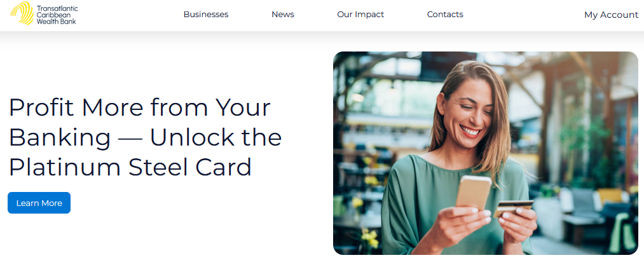Click the blue Learn More button
Screen dimensions: 644x260
(x=39, y=203)
